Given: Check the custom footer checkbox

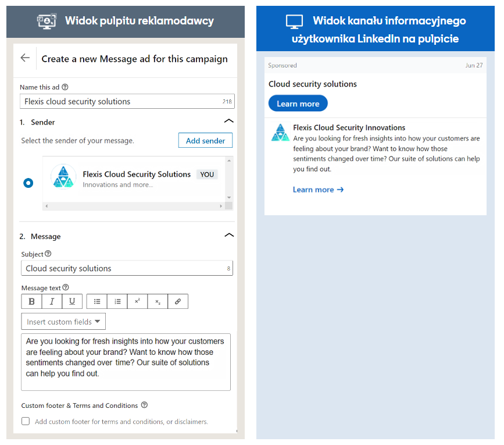Looking at the screenshot, I should (x=26, y=421).
